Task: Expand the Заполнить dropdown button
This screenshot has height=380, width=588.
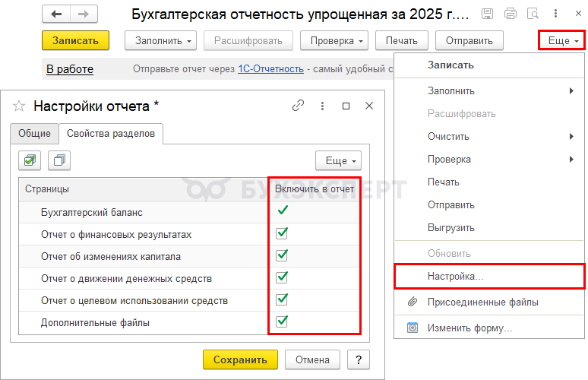Action: click(x=165, y=41)
